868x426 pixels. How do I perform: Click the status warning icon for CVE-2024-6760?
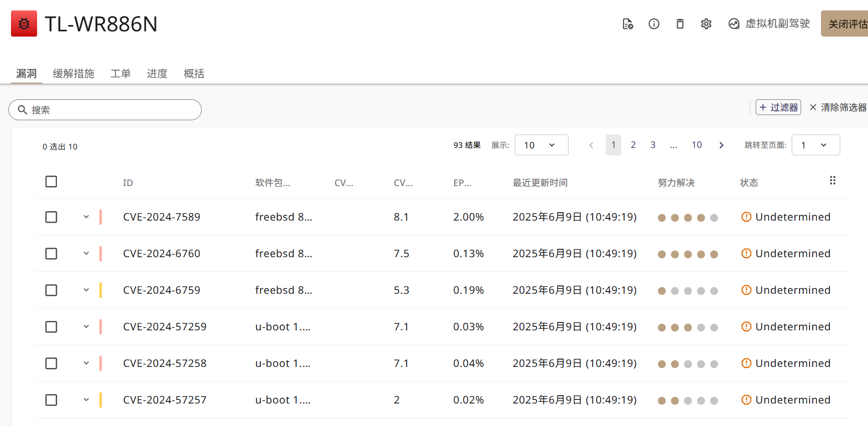coord(746,254)
